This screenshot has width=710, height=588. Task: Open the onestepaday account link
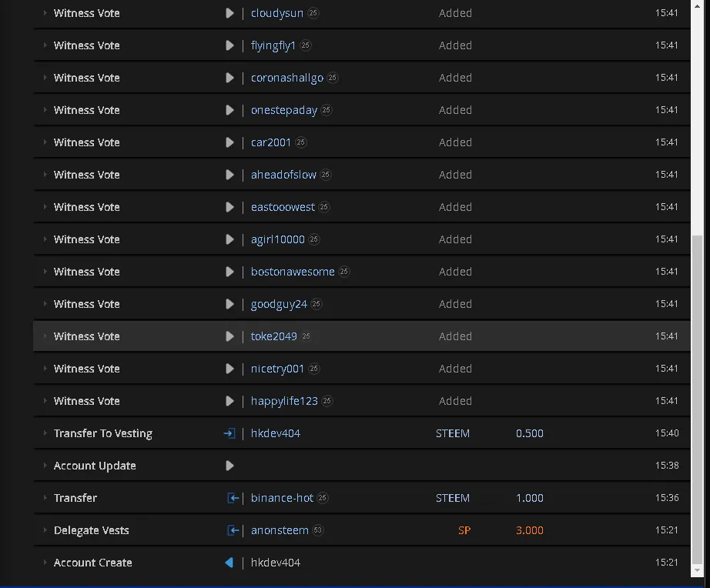(x=284, y=110)
